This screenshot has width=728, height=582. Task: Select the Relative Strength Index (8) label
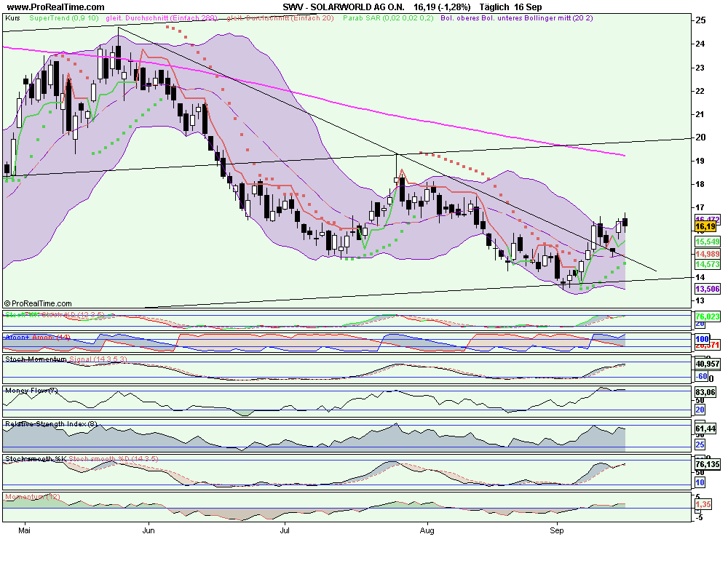(52, 424)
